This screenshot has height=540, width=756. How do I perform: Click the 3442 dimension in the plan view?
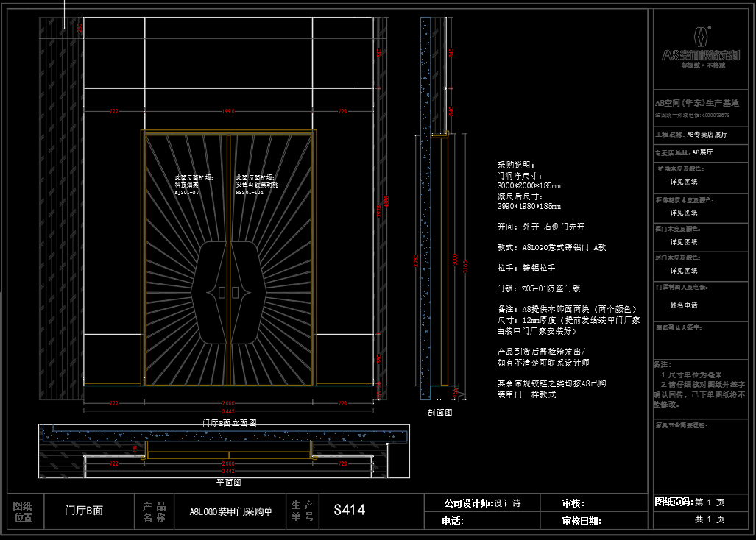pos(228,470)
